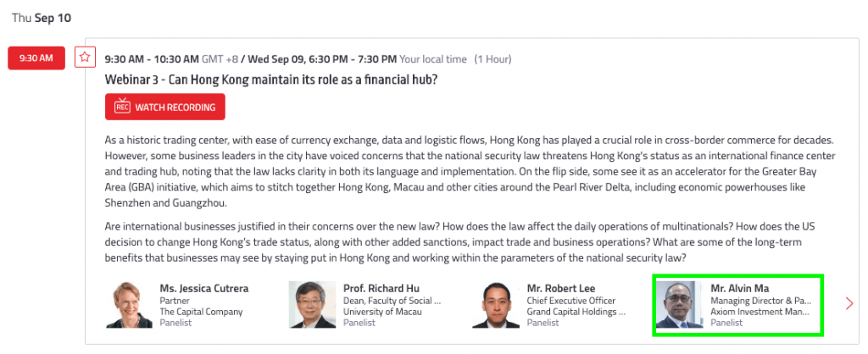Open the Webinar 3 session title
Screen dimensions: 868x354
click(x=271, y=80)
